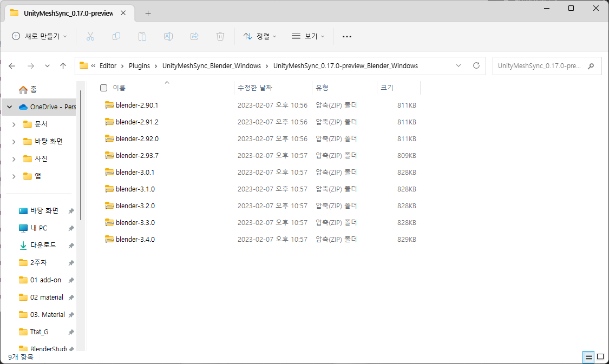This screenshot has width=609, height=364.
Task: Refresh the current folder view
Action: [x=476, y=65]
